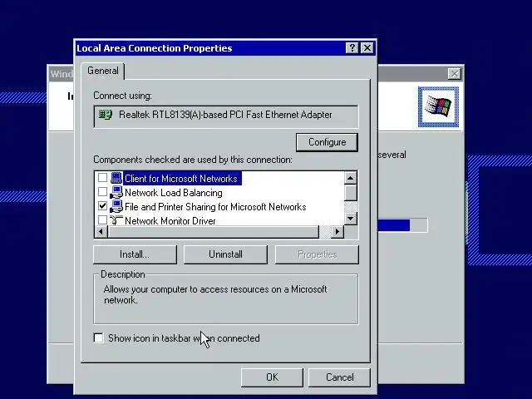Click the horizontal scrollbar thumb in components list
Screen dimensions: 532x399
213,231
